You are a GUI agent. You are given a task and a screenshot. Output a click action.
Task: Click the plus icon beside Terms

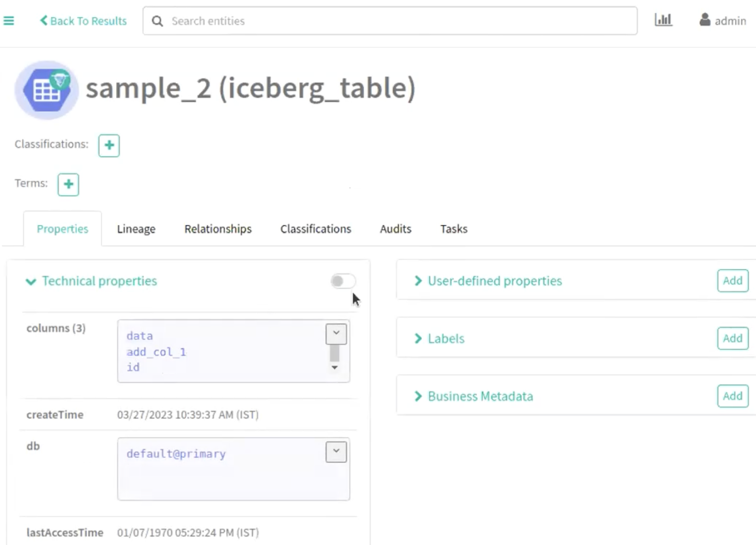click(x=68, y=184)
